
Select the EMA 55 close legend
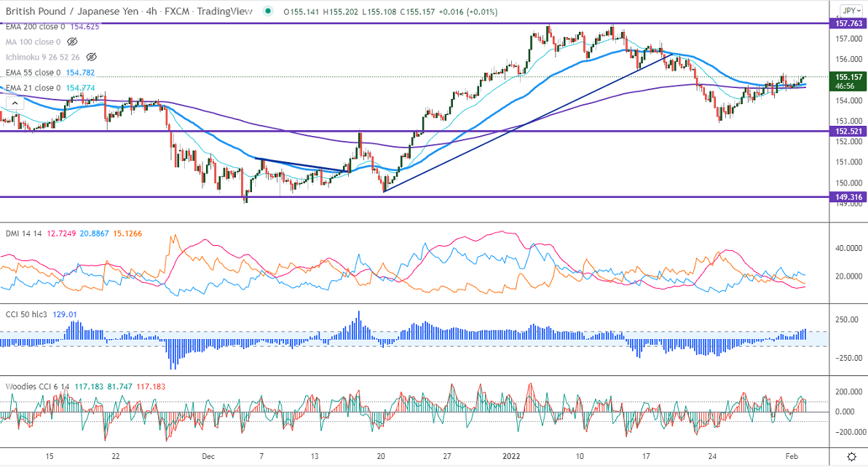click(33, 73)
